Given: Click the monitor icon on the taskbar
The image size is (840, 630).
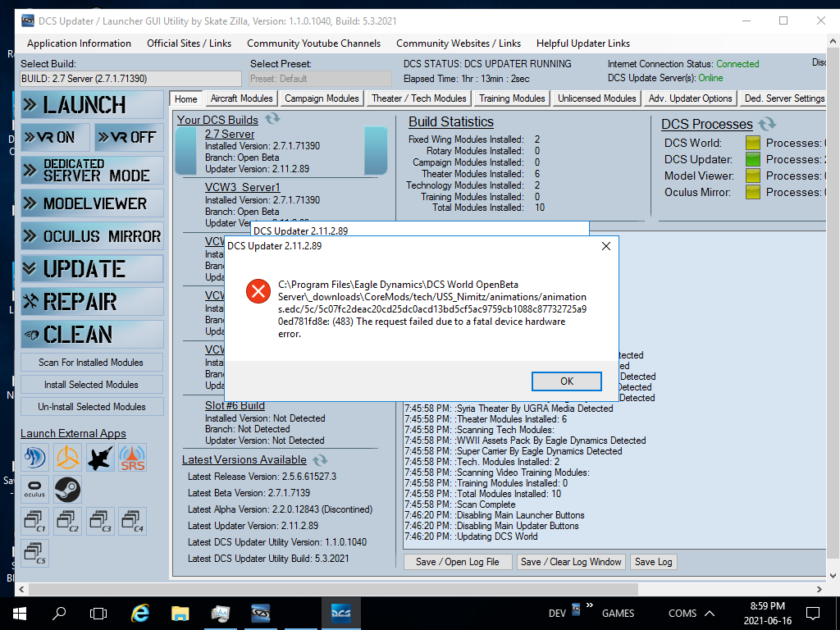Looking at the screenshot, I should tap(220, 614).
